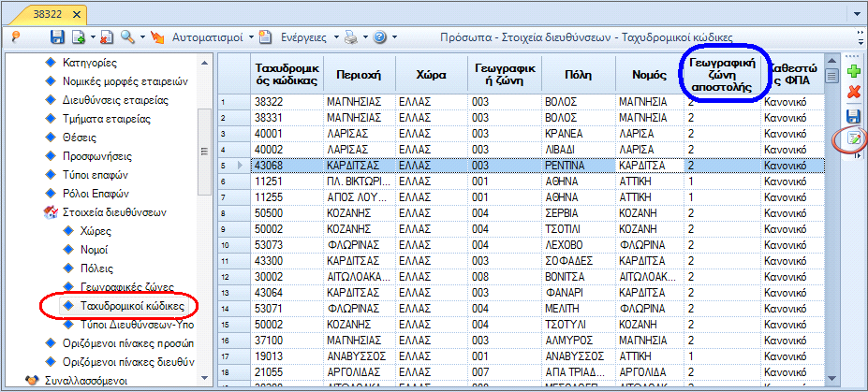Image resolution: width=868 pixels, height=392 pixels.
Task: Click the grid's vertical scrollbar down arrow
Action: click(832, 378)
